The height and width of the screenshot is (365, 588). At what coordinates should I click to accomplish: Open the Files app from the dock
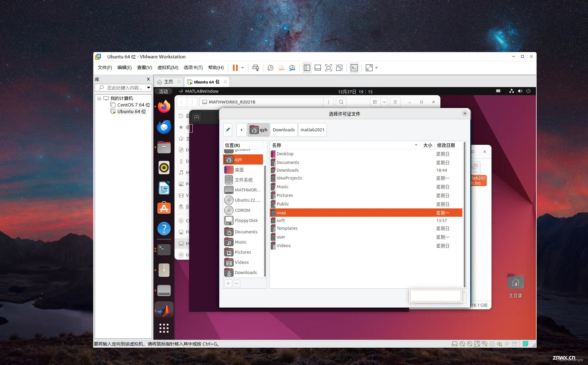(x=164, y=147)
